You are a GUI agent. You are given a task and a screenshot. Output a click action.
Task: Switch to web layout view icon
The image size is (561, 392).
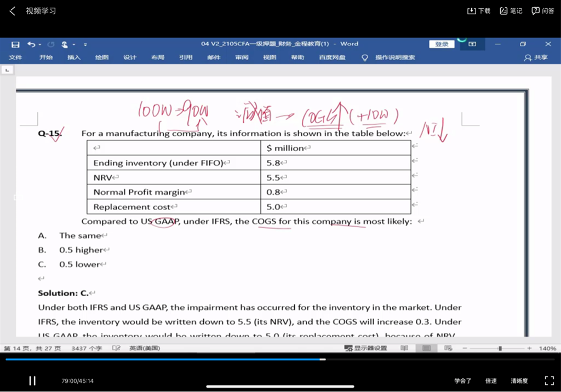pos(448,348)
